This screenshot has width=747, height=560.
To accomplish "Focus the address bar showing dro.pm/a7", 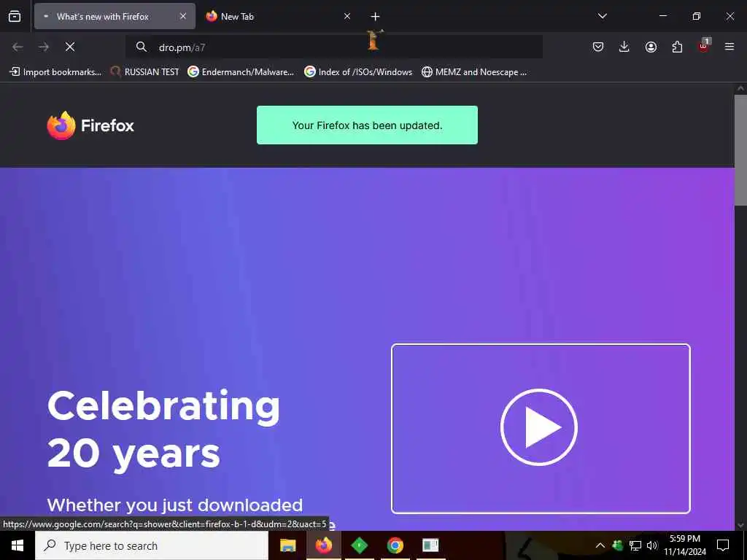I will pos(333,47).
